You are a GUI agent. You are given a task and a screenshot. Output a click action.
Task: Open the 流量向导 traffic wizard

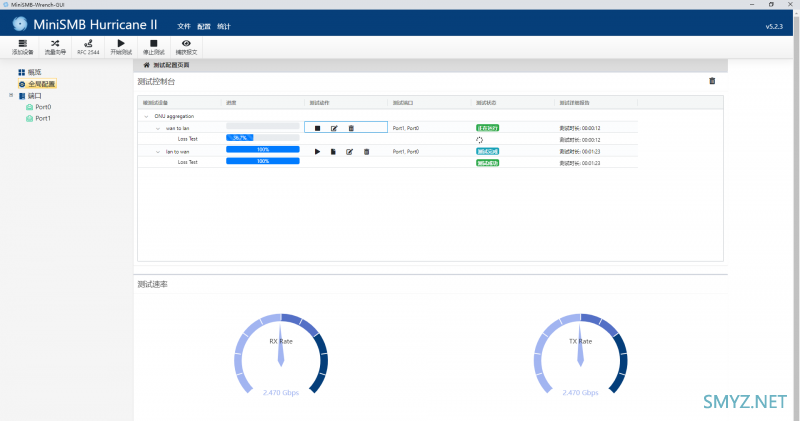(x=55, y=47)
